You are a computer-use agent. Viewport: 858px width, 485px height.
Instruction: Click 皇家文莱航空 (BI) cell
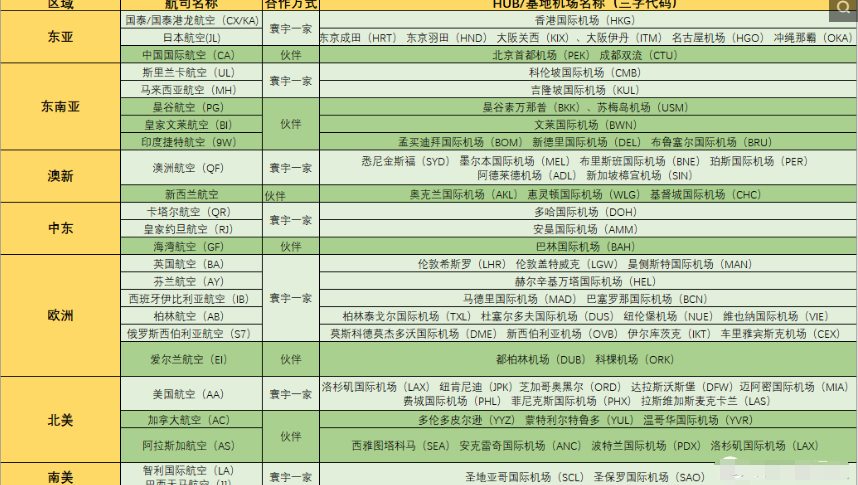[x=192, y=125]
